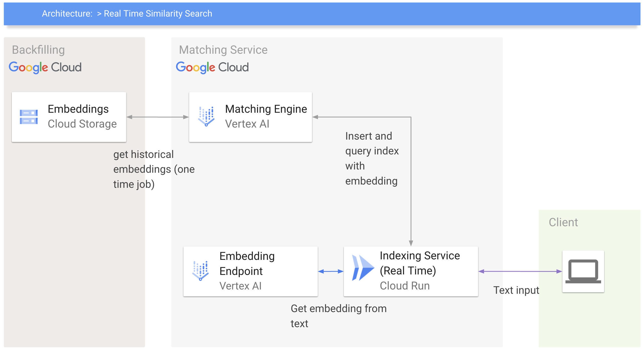Viewport: 644px width, 351px height.
Task: Click the Real Time Similarity Search header title
Action: point(158,14)
